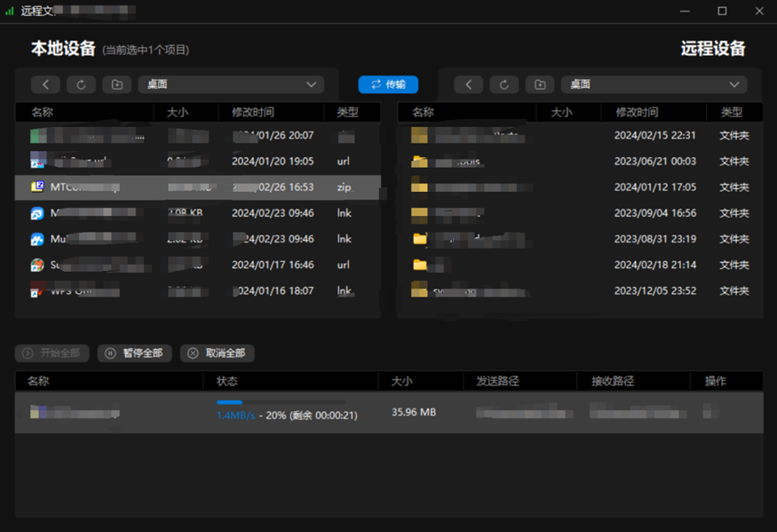Select local file modified 2024/01/20 19:05
This screenshot has height=532, width=777.
click(x=198, y=161)
